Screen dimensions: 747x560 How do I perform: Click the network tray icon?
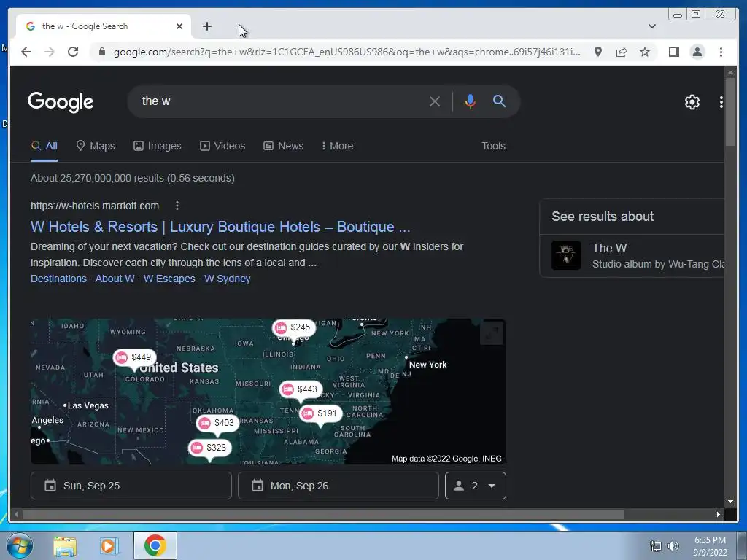point(656,546)
